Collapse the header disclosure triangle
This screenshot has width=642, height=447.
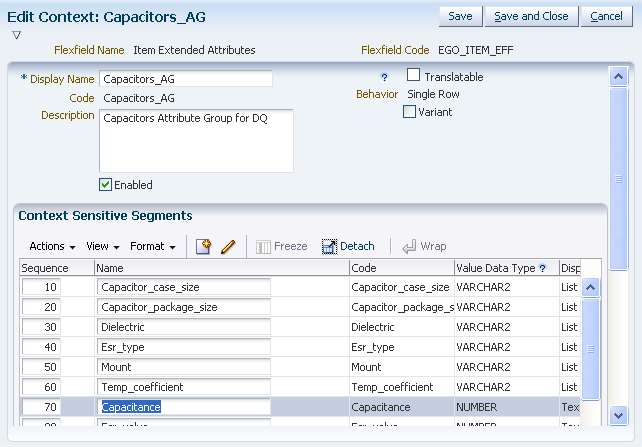click(16, 35)
